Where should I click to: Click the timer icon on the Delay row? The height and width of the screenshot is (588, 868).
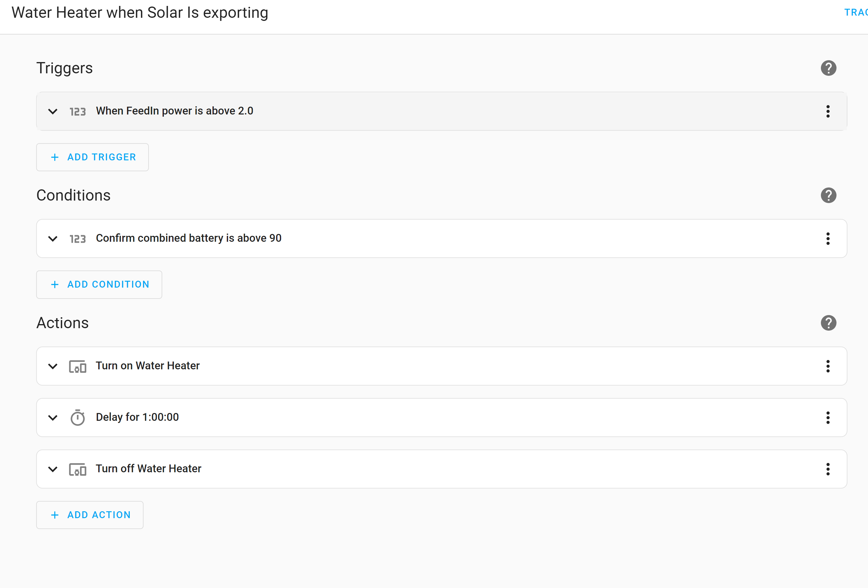pyautogui.click(x=78, y=417)
